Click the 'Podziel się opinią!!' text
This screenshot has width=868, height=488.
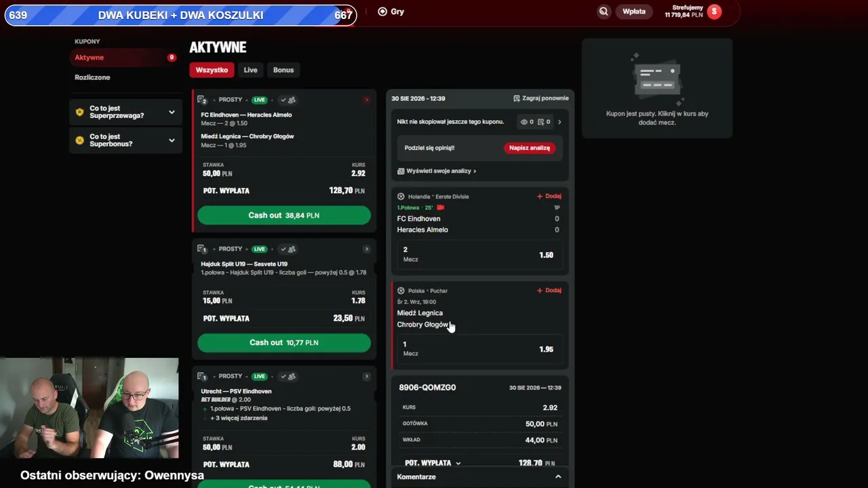pos(429,148)
